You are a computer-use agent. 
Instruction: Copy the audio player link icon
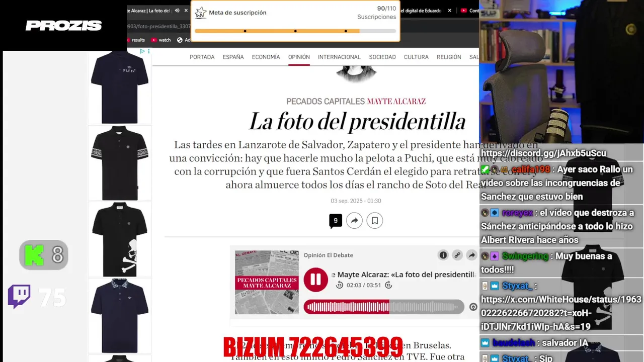[457, 255]
